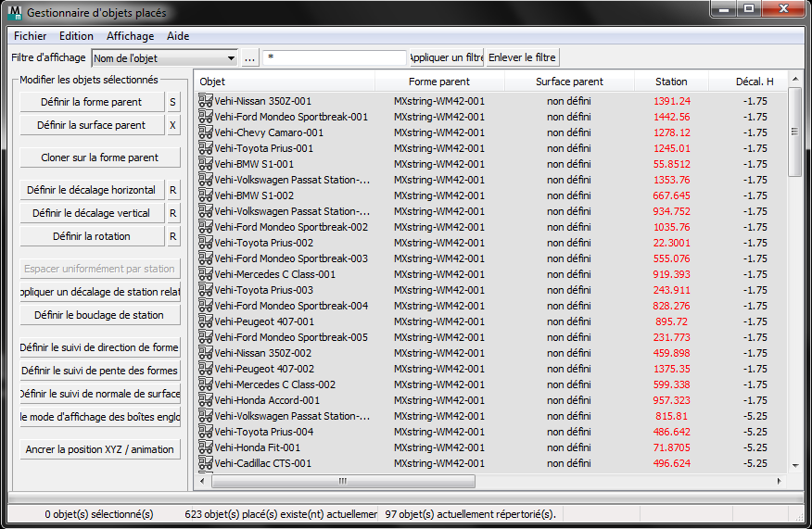This screenshot has width=812, height=529.
Task: Click the horizontal scrollbar left arrow
Action: pos(202,481)
